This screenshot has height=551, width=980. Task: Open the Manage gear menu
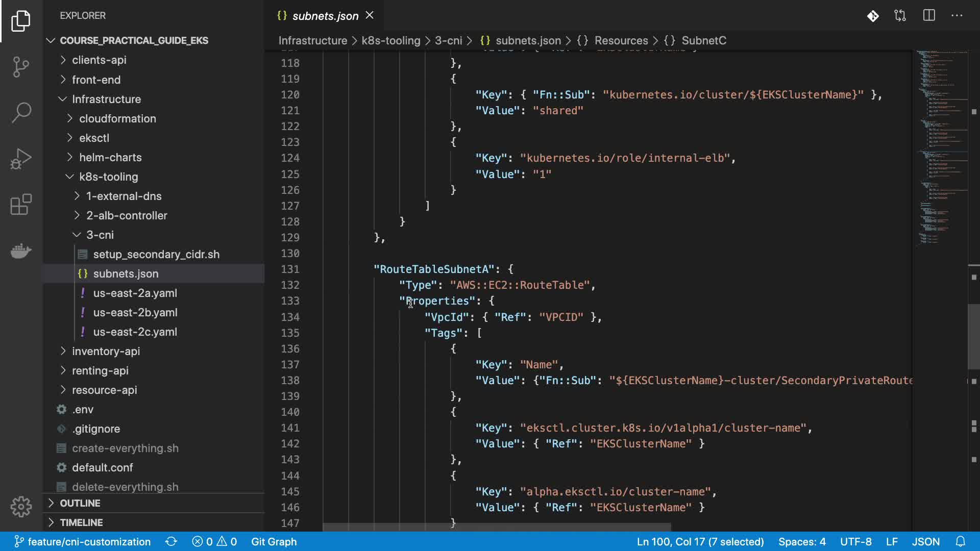click(x=21, y=507)
